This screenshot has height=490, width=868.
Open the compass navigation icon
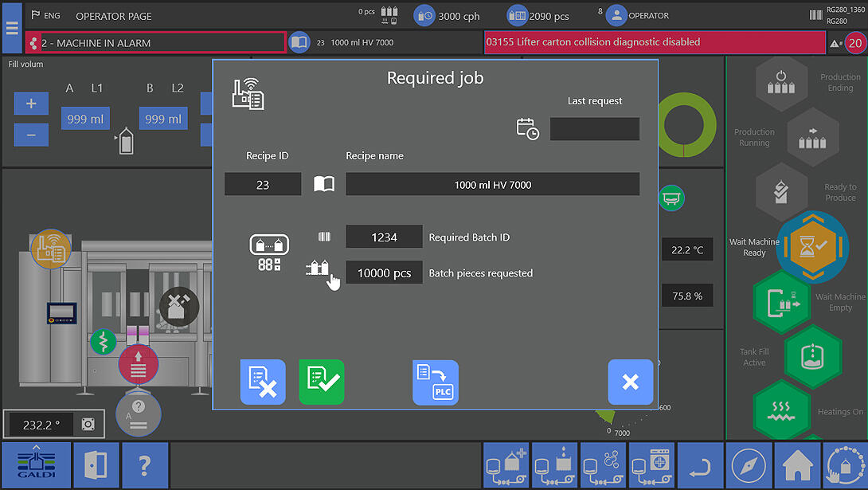(x=749, y=465)
